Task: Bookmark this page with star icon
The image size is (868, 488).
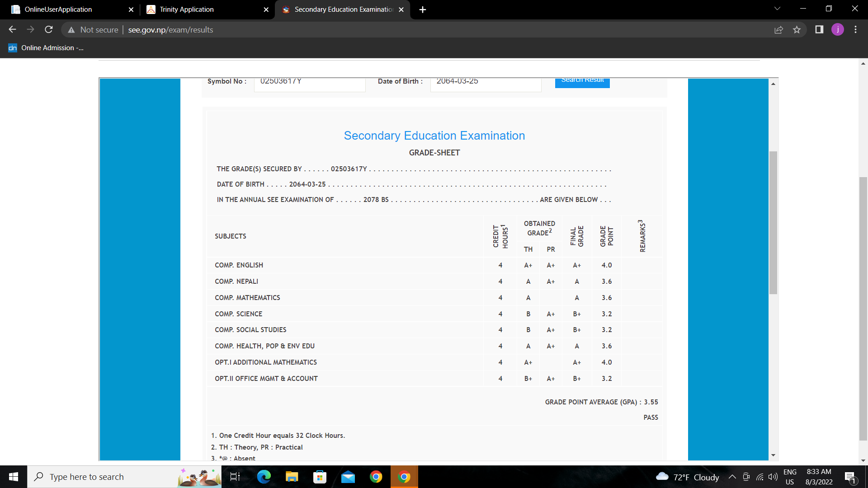Action: (797, 30)
